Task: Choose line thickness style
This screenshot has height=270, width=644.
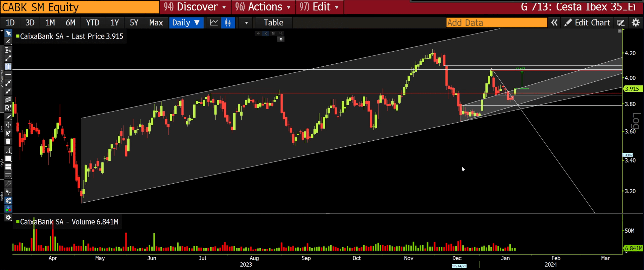Action: click(x=8, y=167)
